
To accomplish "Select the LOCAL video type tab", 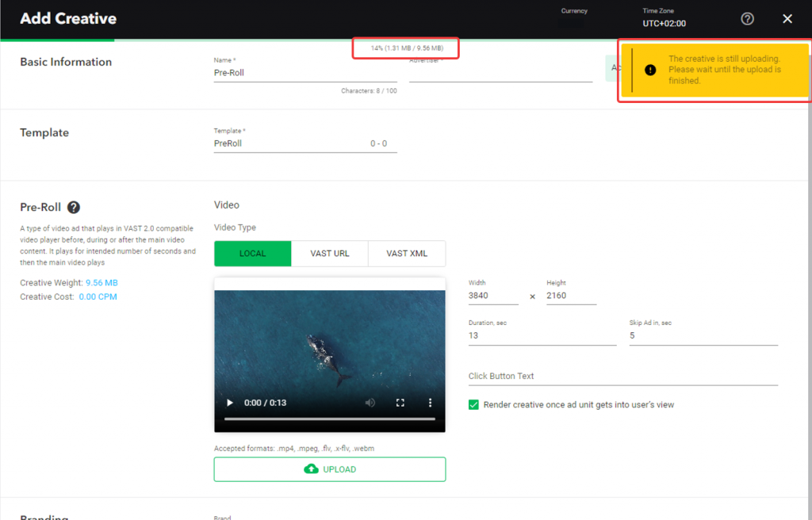I will pos(253,254).
